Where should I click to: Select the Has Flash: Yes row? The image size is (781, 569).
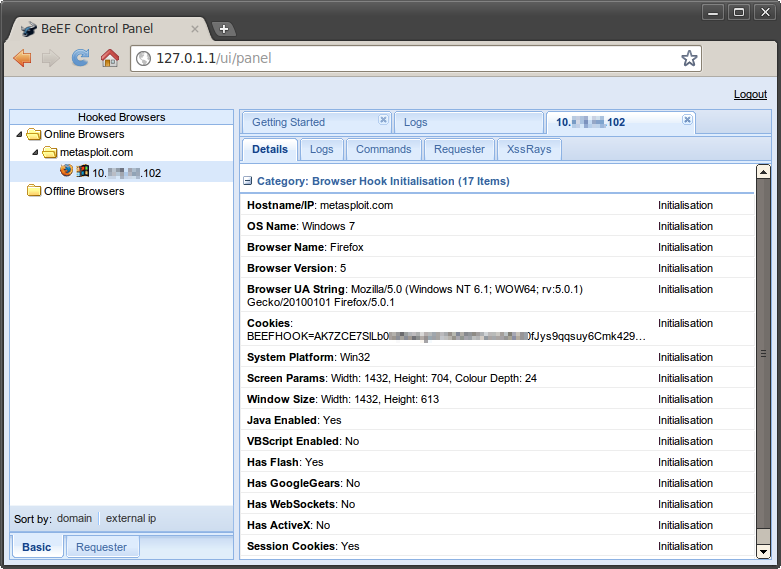click(497, 461)
